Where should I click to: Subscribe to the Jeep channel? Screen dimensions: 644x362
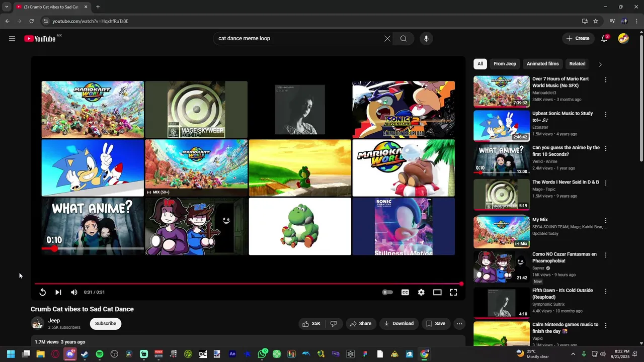[x=106, y=324]
